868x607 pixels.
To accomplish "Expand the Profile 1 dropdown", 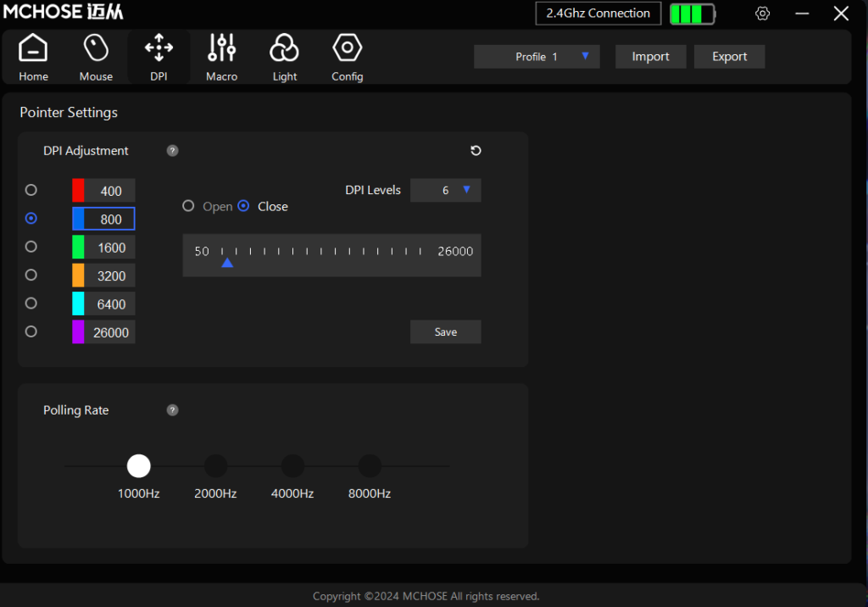I will coord(537,57).
